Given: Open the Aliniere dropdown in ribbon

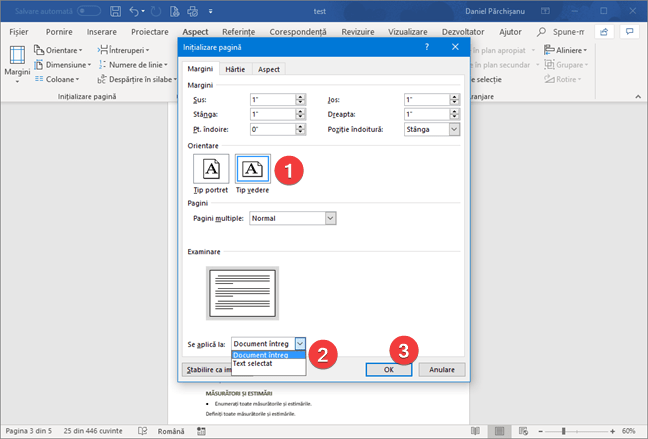Looking at the screenshot, I should click(x=565, y=50).
